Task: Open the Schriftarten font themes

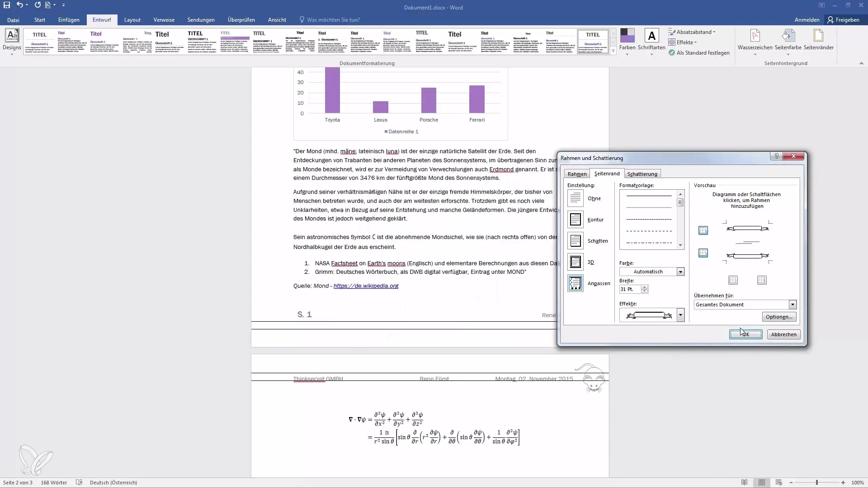Action: click(x=651, y=42)
